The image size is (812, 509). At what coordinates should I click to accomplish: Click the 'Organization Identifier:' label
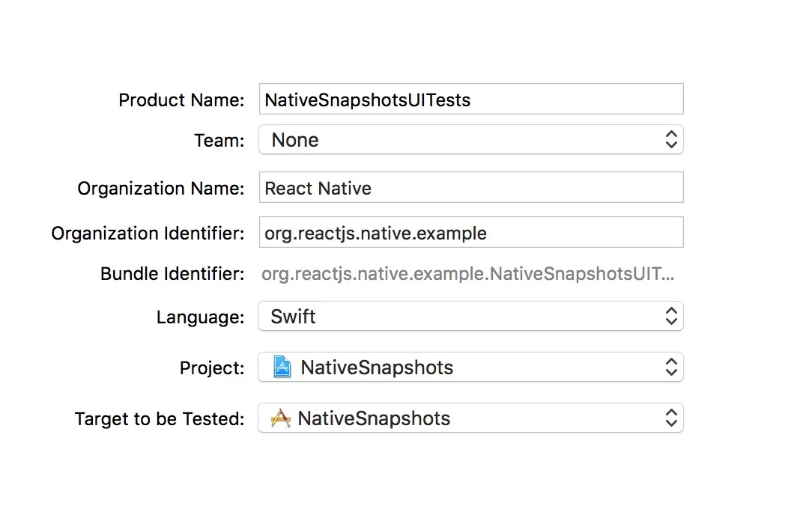point(148,234)
